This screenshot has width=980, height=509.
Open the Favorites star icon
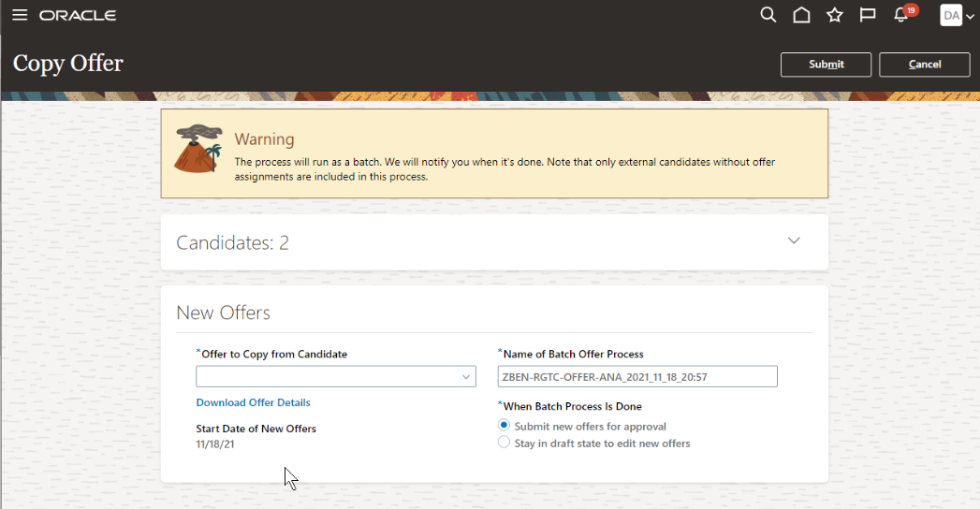tap(834, 15)
